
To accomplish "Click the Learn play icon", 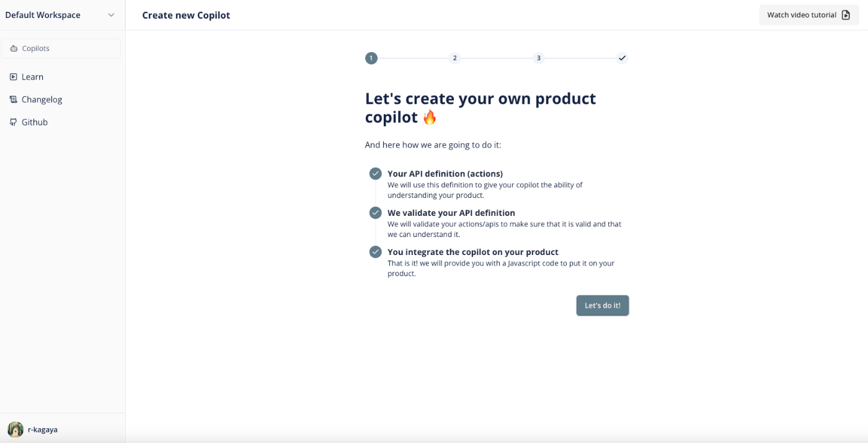I will 13,77.
